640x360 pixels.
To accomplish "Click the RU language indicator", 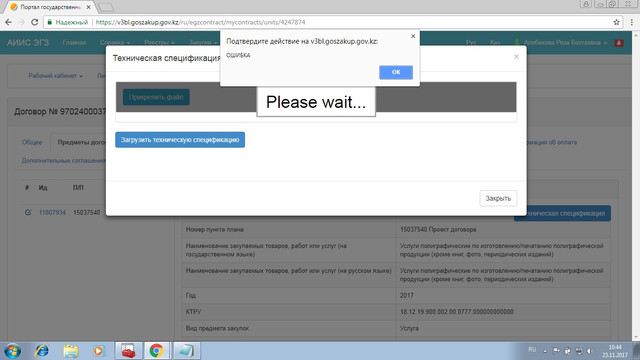I will [532, 350].
